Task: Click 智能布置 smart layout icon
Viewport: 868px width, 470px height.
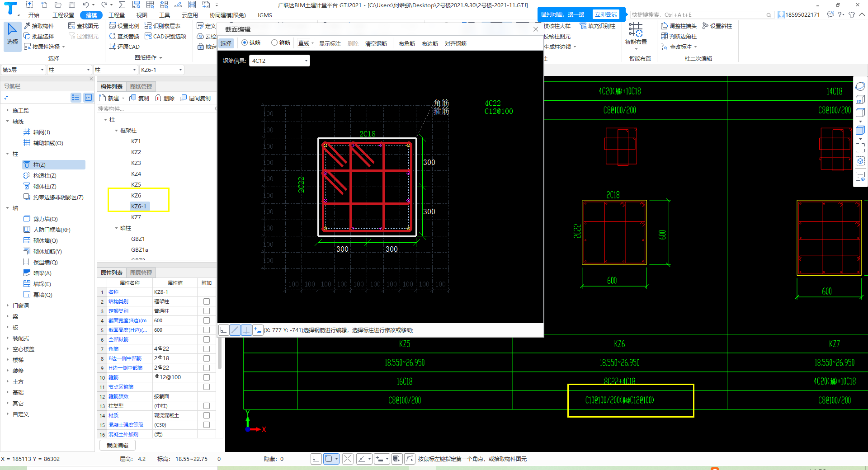Action: point(636,30)
